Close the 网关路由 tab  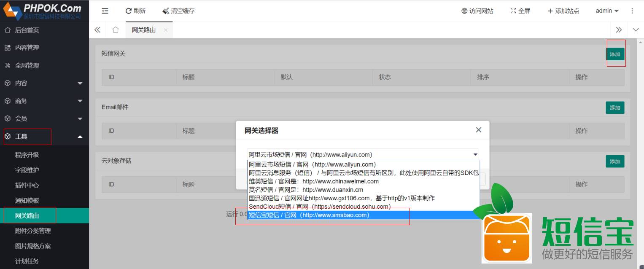[166, 30]
